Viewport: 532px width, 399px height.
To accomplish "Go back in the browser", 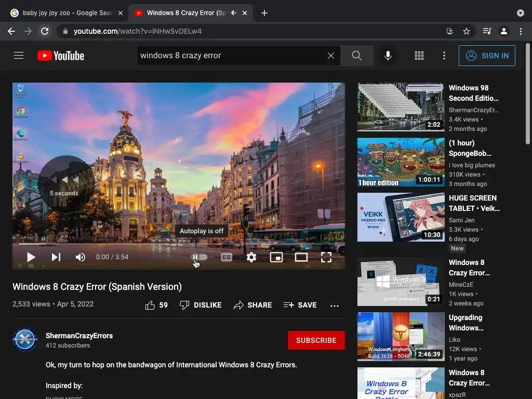I will pyautogui.click(x=11, y=31).
